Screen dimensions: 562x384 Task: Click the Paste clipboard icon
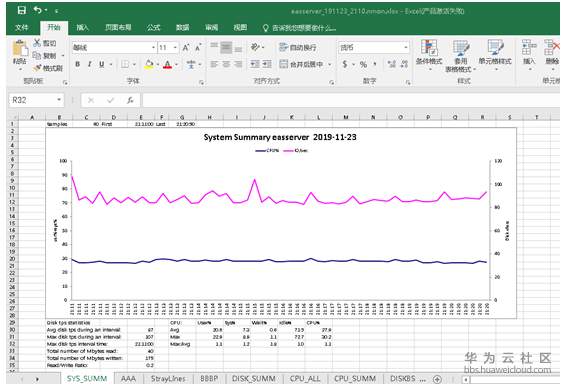click(20, 48)
